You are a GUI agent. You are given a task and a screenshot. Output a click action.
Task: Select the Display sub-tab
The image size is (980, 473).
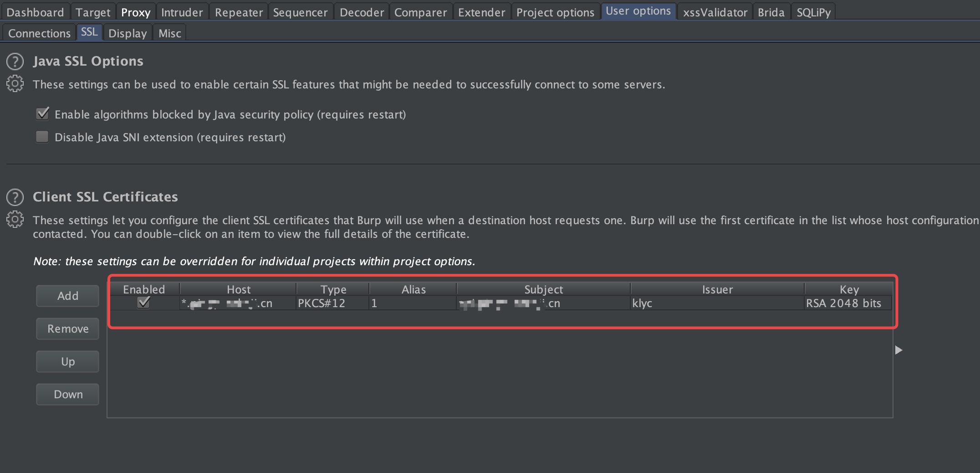pos(128,33)
